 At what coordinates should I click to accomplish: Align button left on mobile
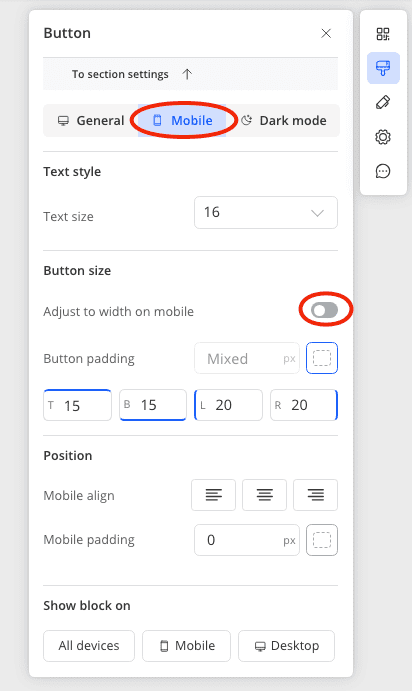point(213,495)
